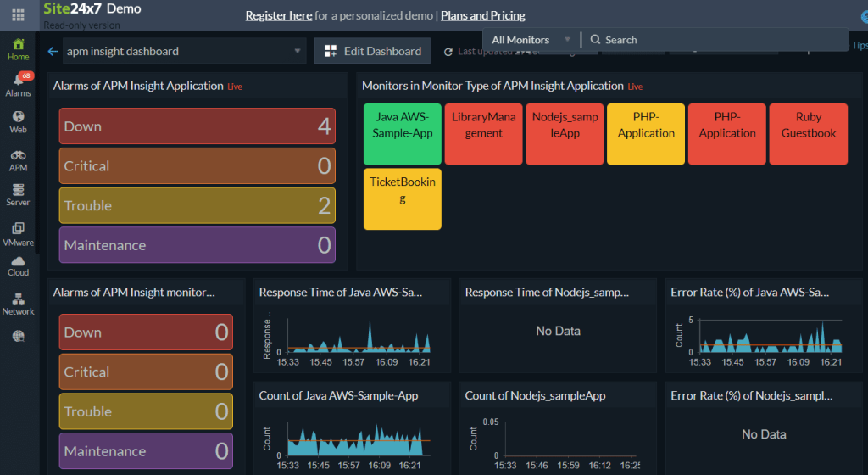Open the Plans and Pricing link
Image resolution: width=868 pixels, height=475 pixels.
tap(483, 15)
